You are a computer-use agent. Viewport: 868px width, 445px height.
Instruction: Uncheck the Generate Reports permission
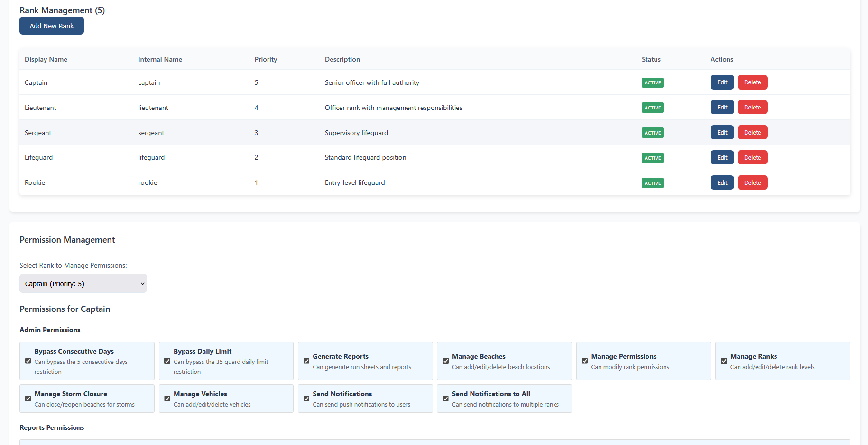[306, 361]
